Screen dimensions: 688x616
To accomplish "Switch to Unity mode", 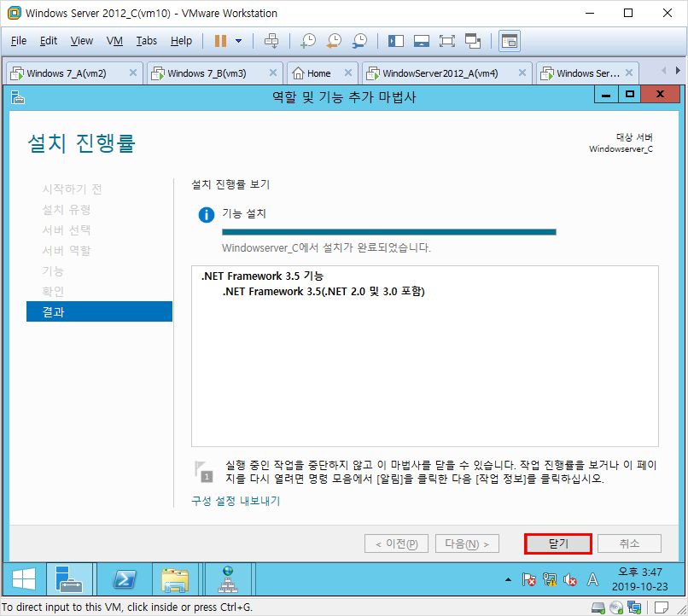I will (x=473, y=41).
